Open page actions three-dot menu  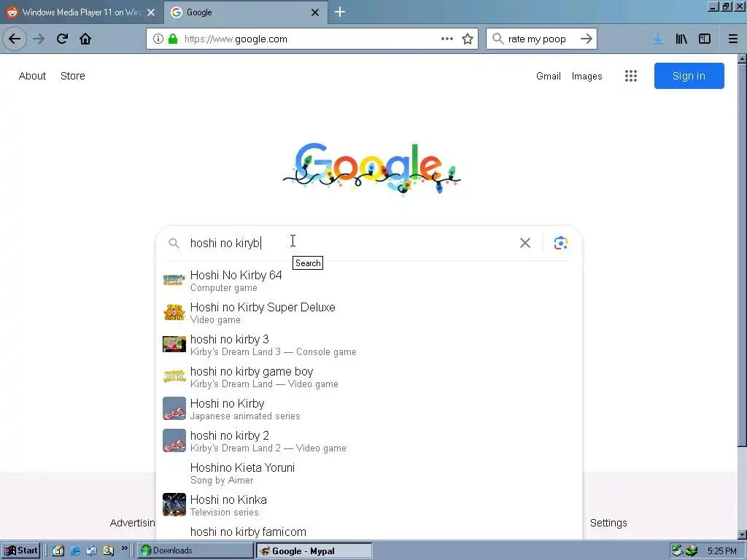coord(447,39)
